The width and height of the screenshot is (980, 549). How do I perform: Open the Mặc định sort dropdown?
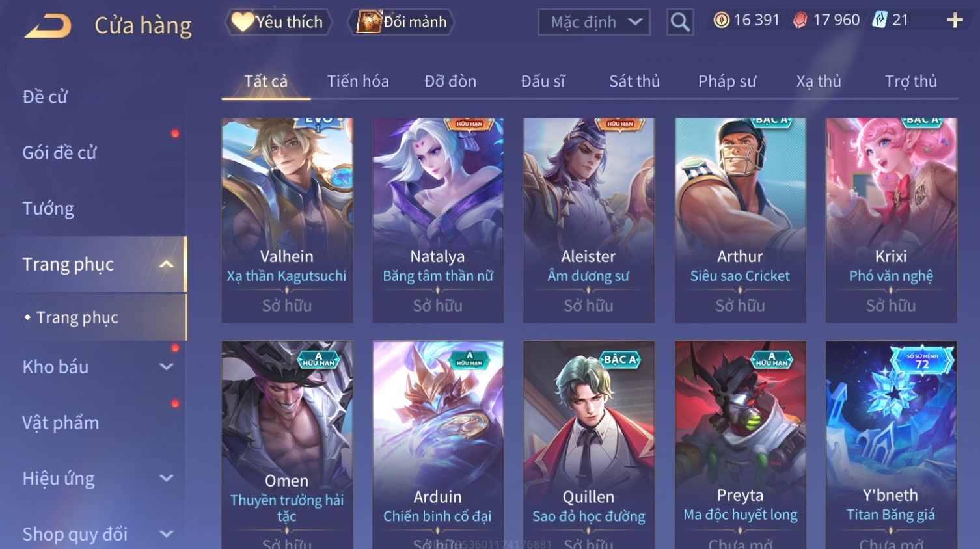click(x=594, y=22)
